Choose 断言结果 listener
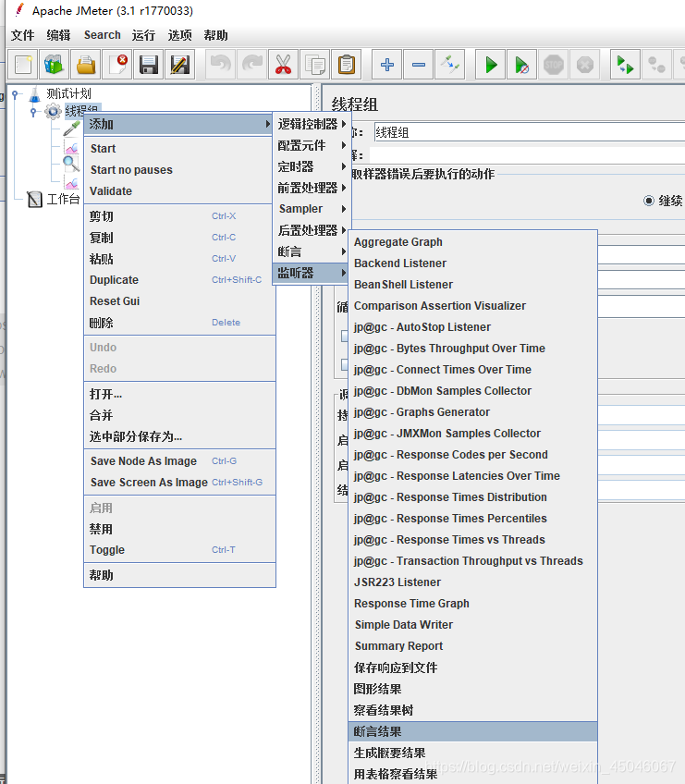The image size is (685, 784). tap(473, 731)
